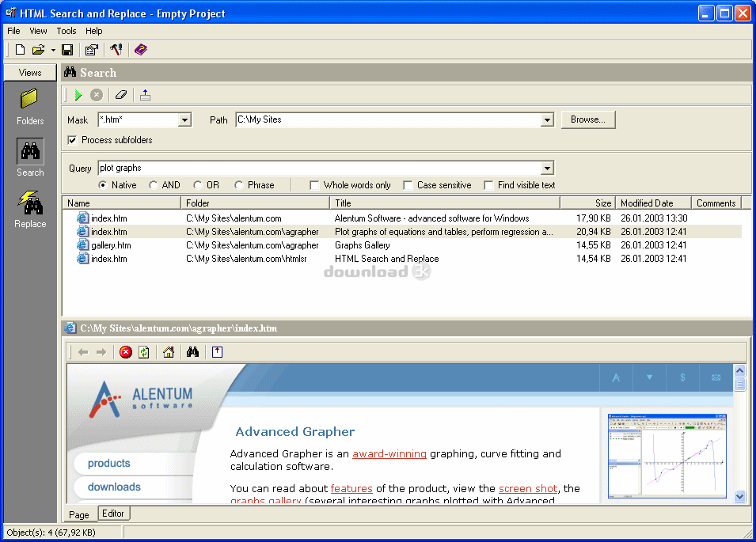Expand the Query history dropdown
756x542 pixels.
point(547,169)
